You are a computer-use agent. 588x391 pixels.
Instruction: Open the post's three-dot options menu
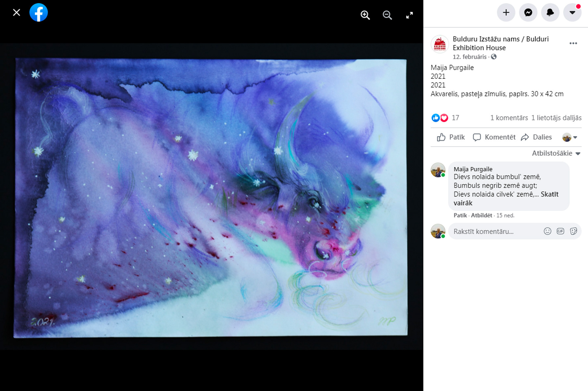[x=573, y=43]
